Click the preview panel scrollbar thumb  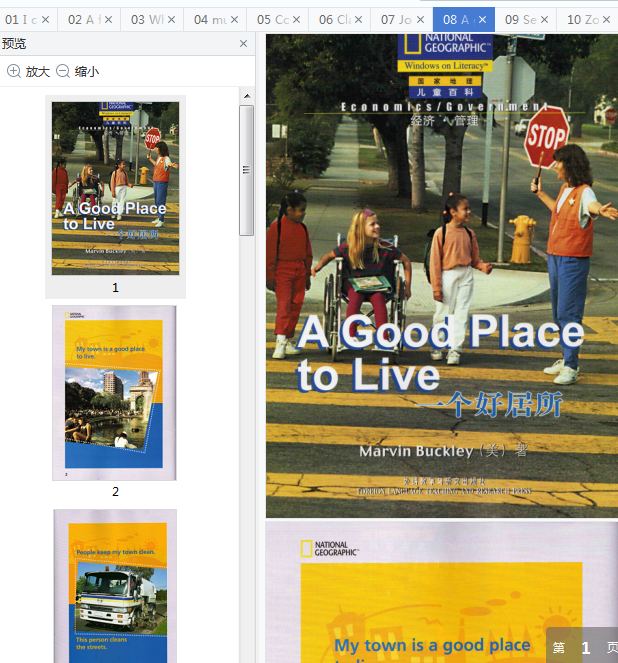tap(246, 170)
